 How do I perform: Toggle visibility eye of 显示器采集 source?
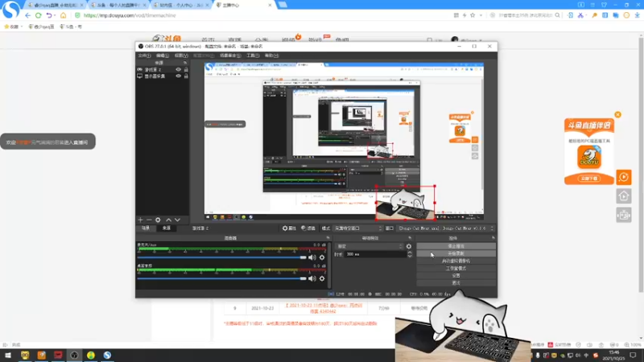click(x=178, y=76)
